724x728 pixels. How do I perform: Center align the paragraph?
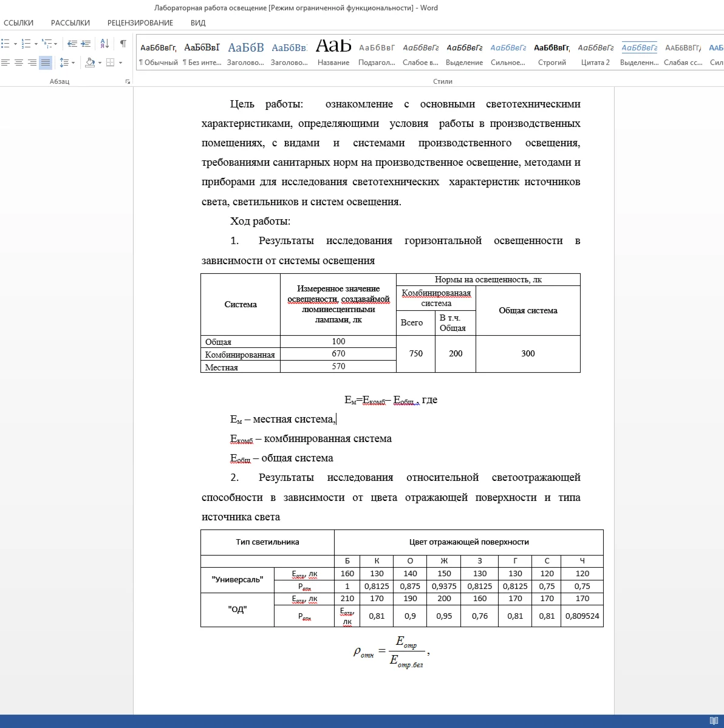(19, 62)
